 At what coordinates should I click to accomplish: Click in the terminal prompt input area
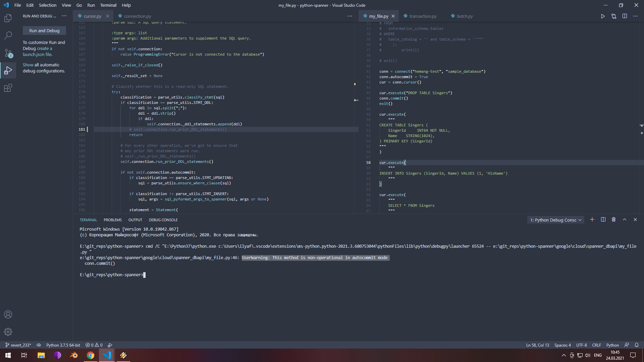145,275
